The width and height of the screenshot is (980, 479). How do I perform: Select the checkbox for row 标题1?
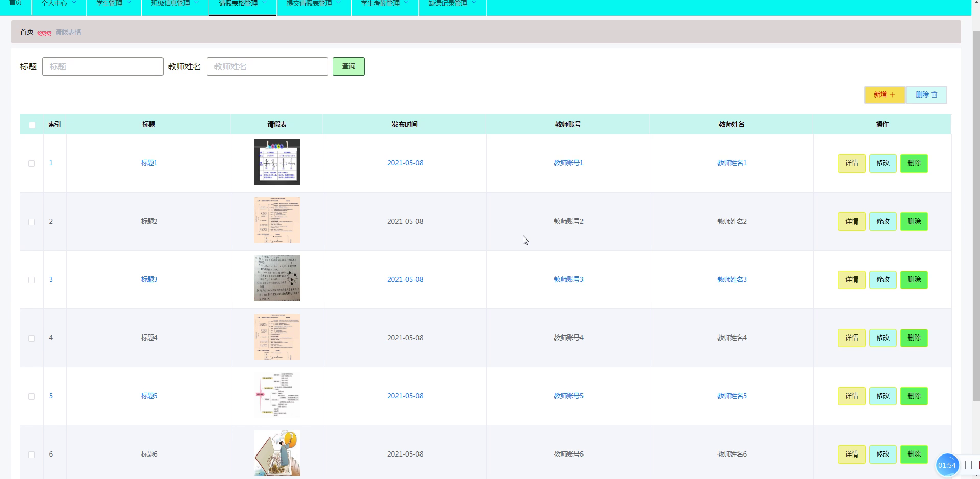tap(31, 163)
